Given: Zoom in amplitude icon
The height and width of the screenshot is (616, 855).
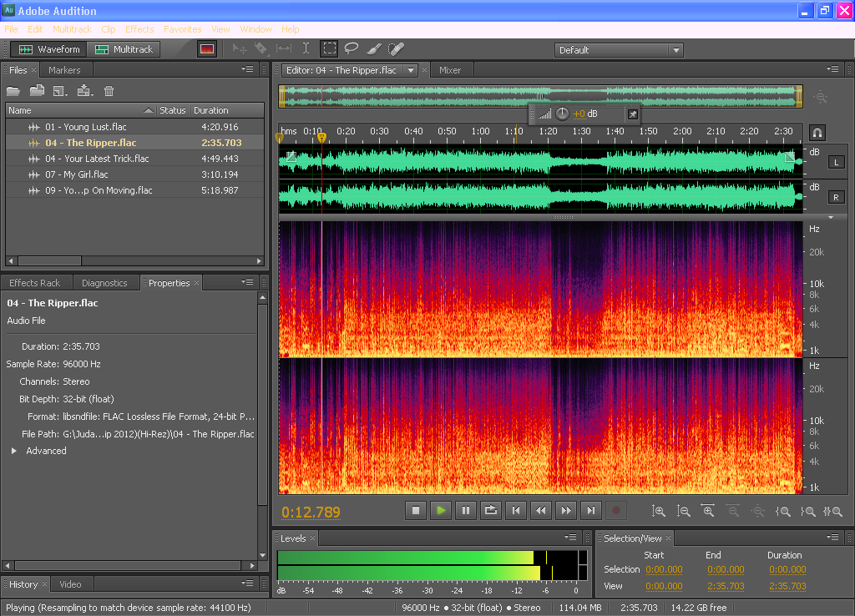Looking at the screenshot, I should pyautogui.click(x=658, y=511).
